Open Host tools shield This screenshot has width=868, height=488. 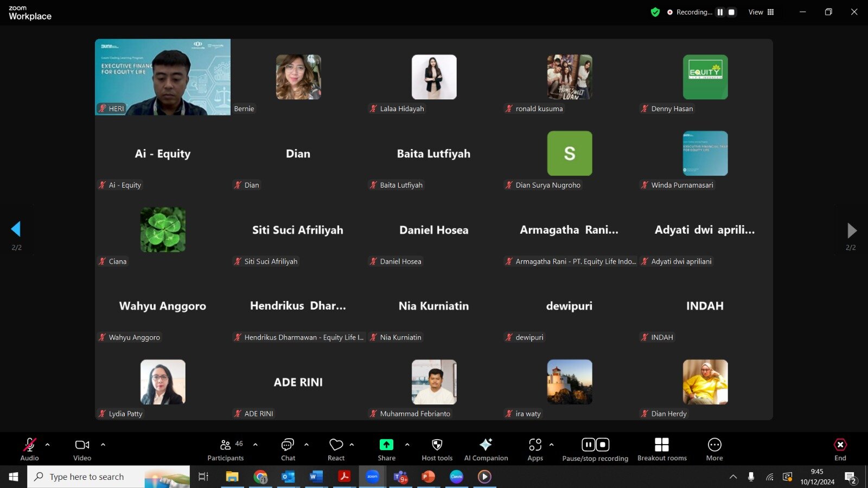[437, 450]
